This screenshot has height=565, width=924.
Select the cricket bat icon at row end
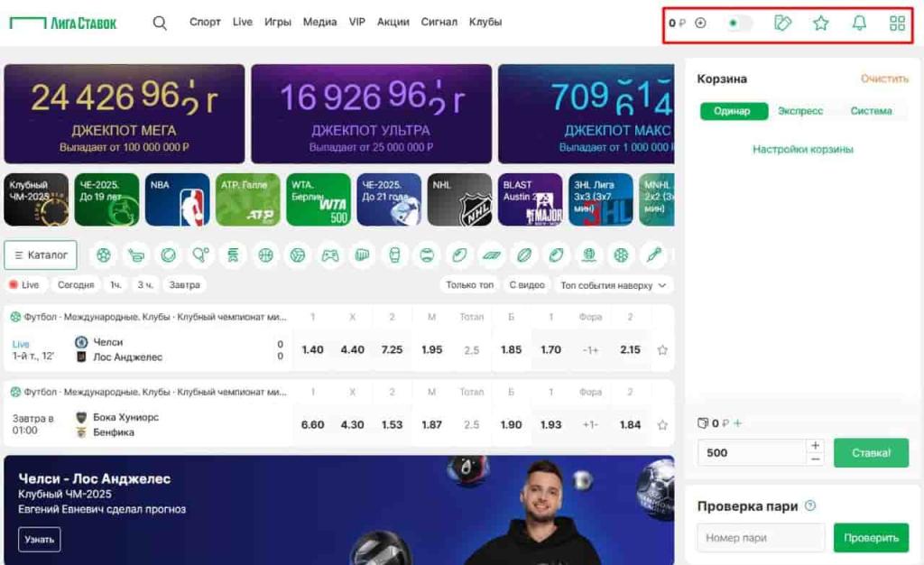[653, 255]
